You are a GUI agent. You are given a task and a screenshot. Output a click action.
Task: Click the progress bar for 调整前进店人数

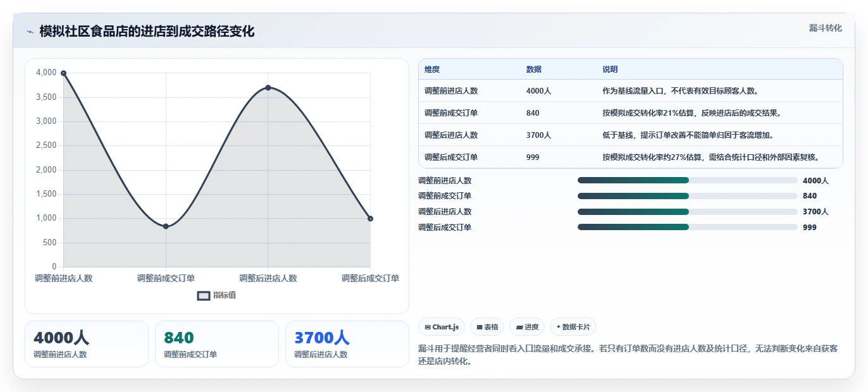tap(687, 180)
